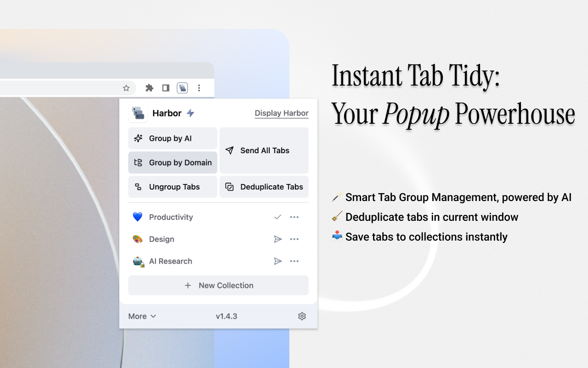Click Group by Domain button
The width and height of the screenshot is (588, 368).
click(x=173, y=162)
